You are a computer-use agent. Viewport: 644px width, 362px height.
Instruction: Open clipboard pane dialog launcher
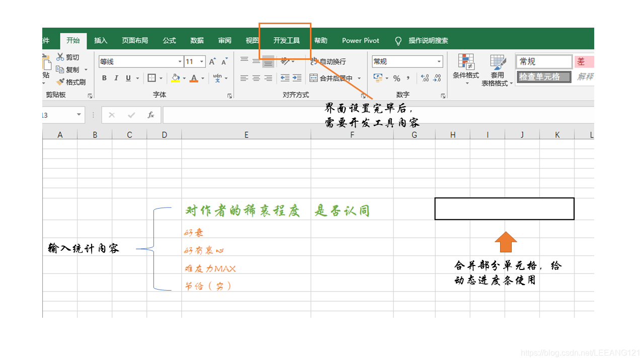tap(90, 96)
